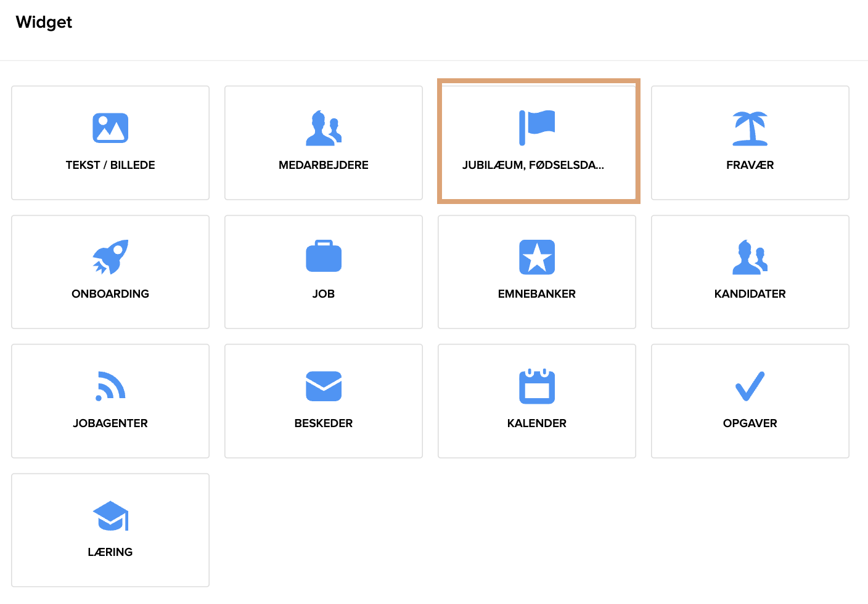Open the KALENDER widget label
Viewport: 868px width, 604px height.
pos(537,423)
